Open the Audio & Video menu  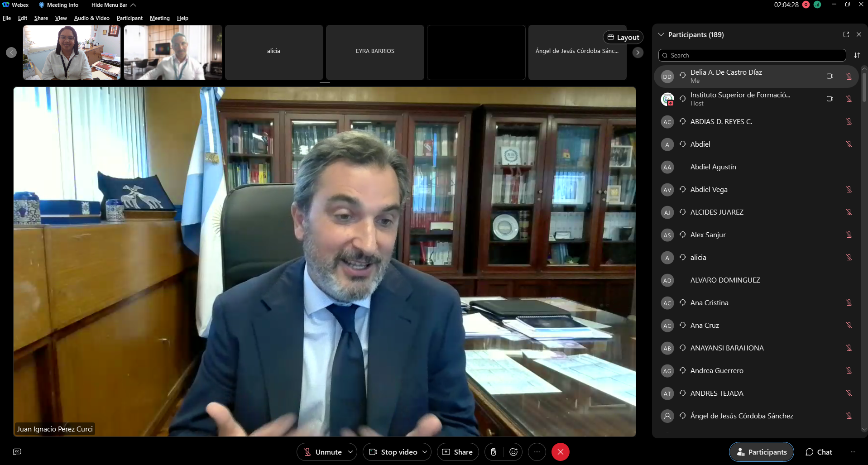91,18
